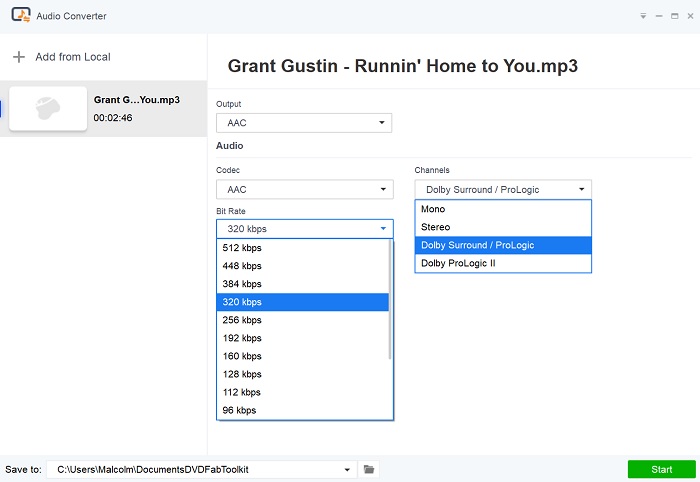The image size is (700, 482).
Task: Select Dolby ProLogic II option
Action: coord(503,263)
